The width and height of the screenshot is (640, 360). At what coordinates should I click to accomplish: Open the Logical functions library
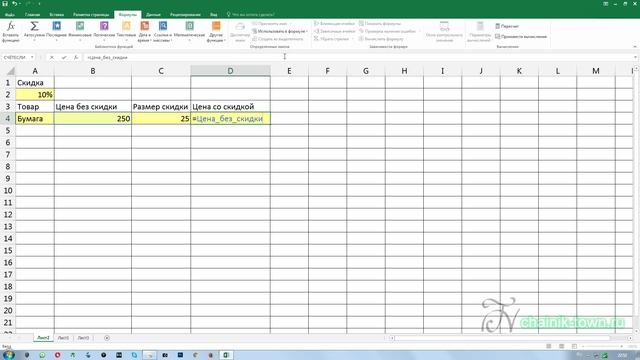[x=104, y=32]
